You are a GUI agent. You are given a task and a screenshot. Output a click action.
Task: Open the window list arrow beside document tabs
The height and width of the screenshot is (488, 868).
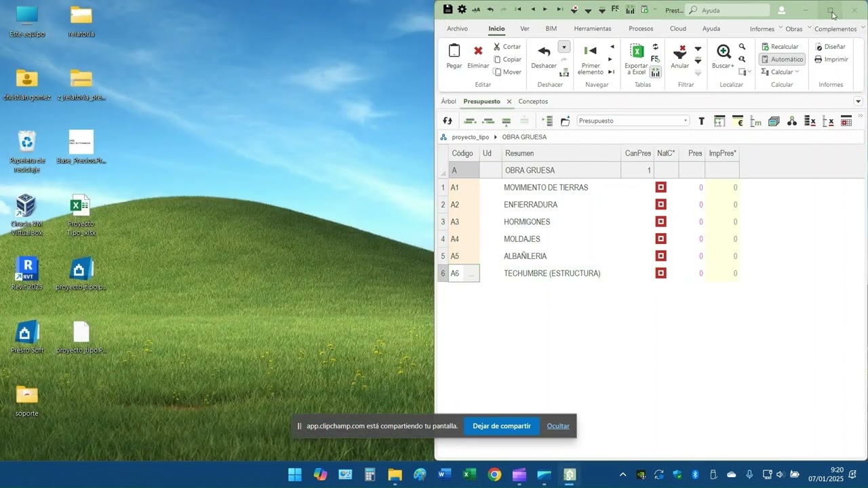tap(858, 102)
